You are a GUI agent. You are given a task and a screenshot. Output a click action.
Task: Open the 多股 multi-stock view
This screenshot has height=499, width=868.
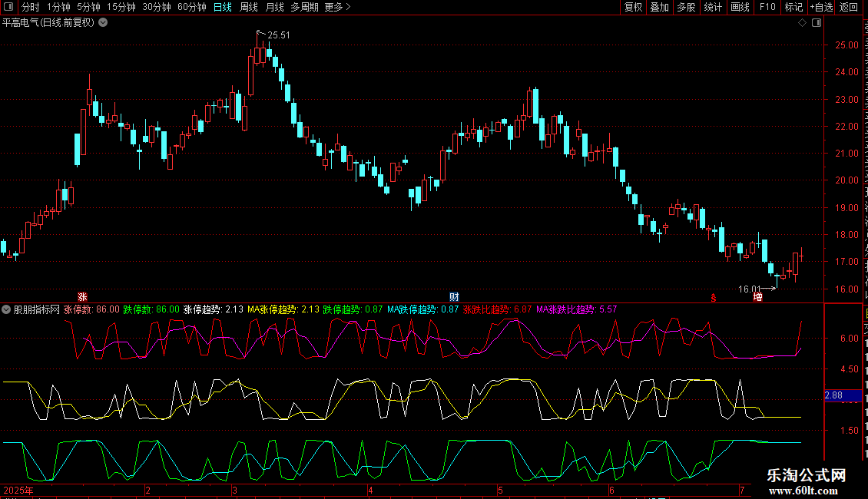[x=686, y=7]
